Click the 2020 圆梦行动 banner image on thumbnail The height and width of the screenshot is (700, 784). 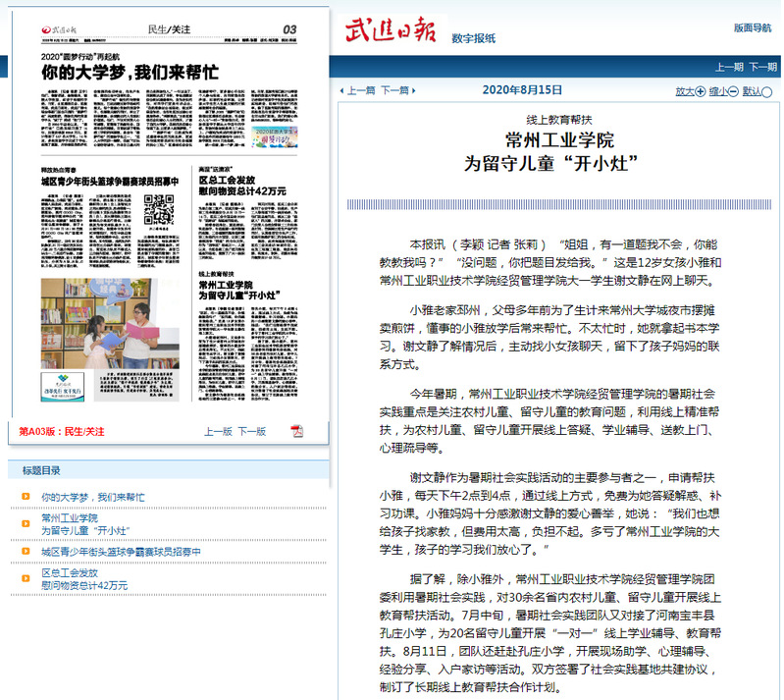(x=275, y=136)
